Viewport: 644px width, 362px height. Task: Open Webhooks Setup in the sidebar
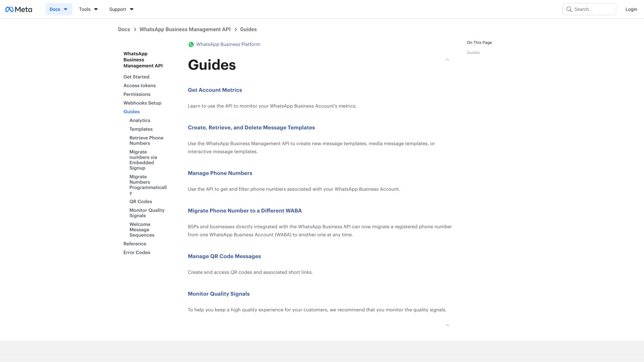coord(142,103)
